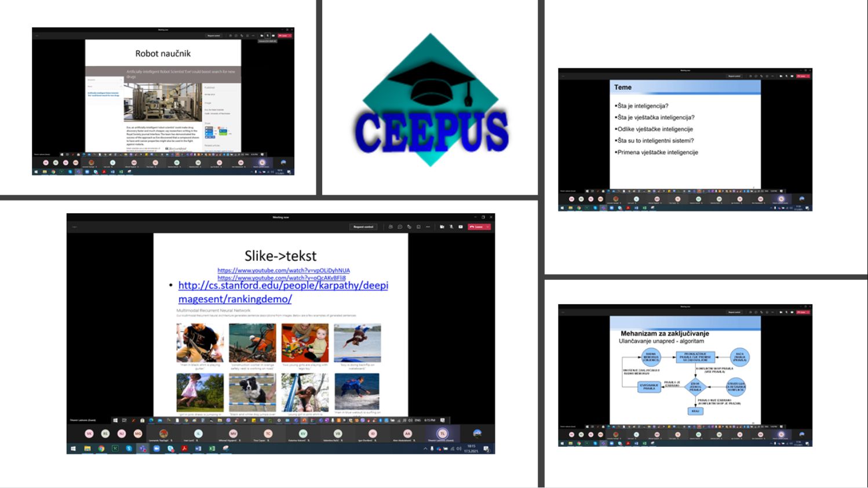Open Word from the largest screenshot's Windows taskbar
868x488 pixels.
[198, 449]
